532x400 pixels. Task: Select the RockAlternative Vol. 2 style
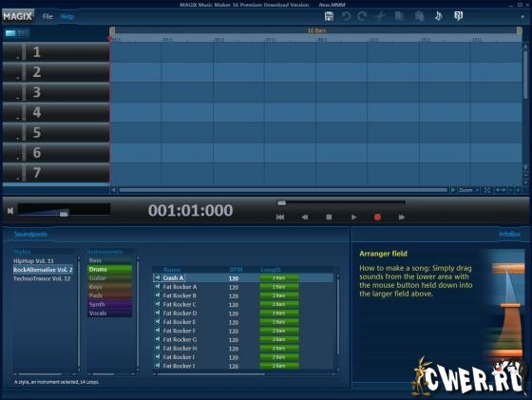(x=43, y=270)
